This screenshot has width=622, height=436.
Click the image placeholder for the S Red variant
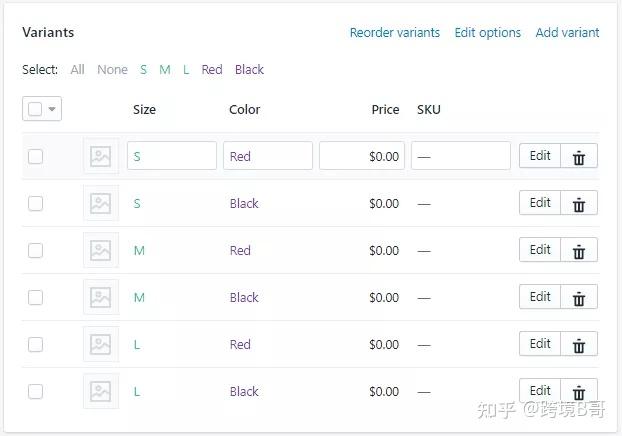point(100,156)
